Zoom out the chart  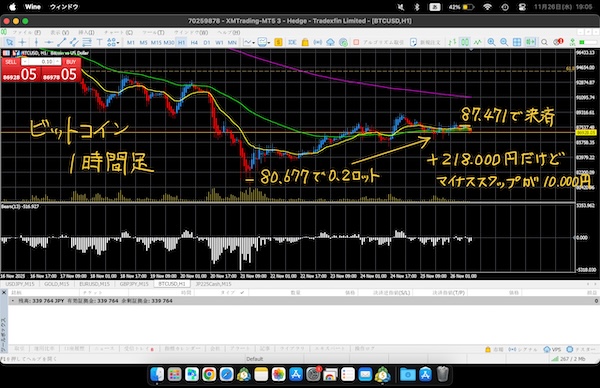pyautogui.click(x=504, y=42)
